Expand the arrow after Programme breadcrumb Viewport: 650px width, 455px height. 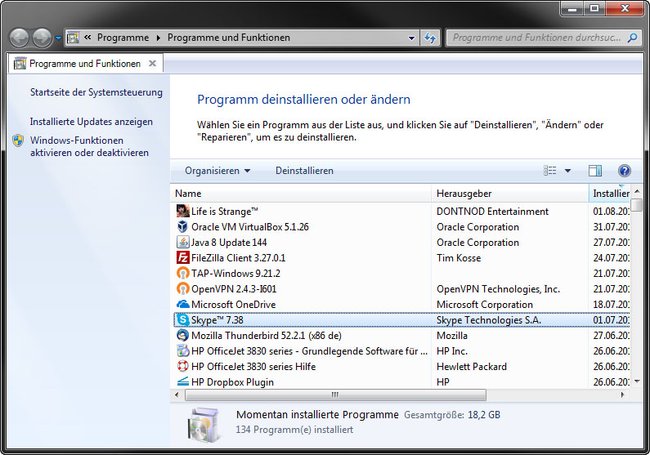pyautogui.click(x=158, y=38)
